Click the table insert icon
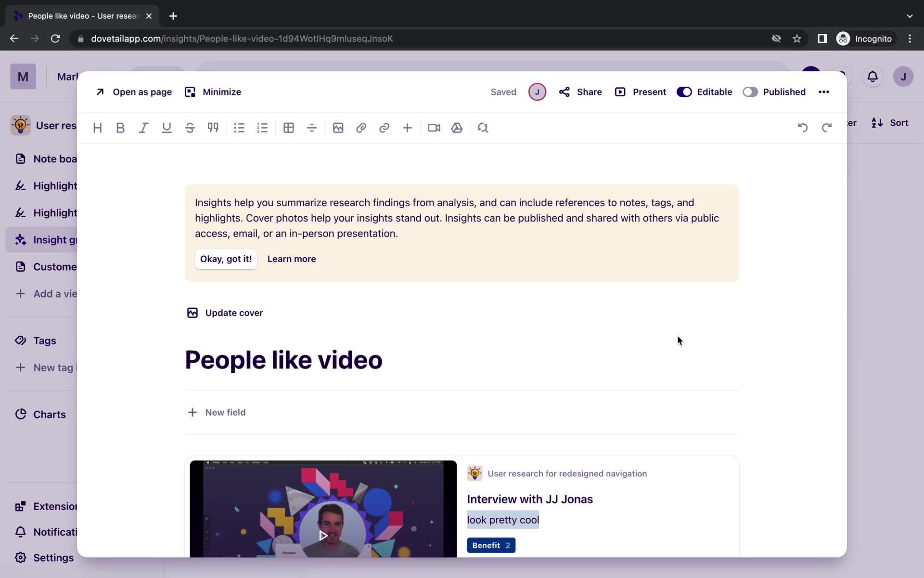The image size is (924, 578). [288, 128]
